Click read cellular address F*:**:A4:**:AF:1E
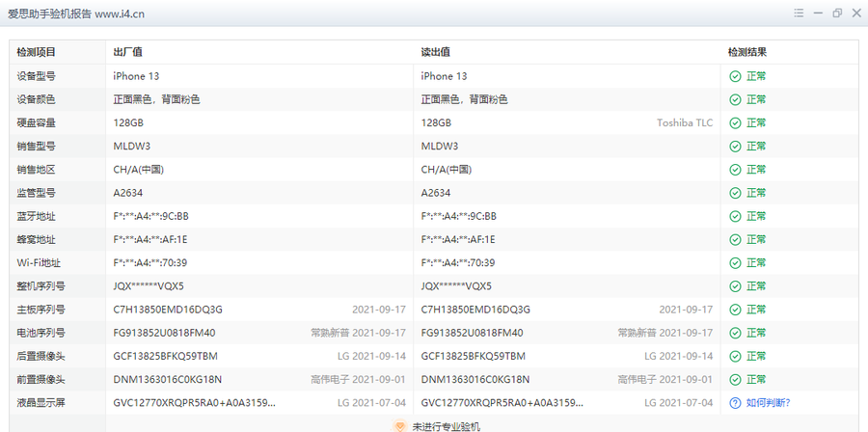The image size is (868, 432). pos(458,239)
